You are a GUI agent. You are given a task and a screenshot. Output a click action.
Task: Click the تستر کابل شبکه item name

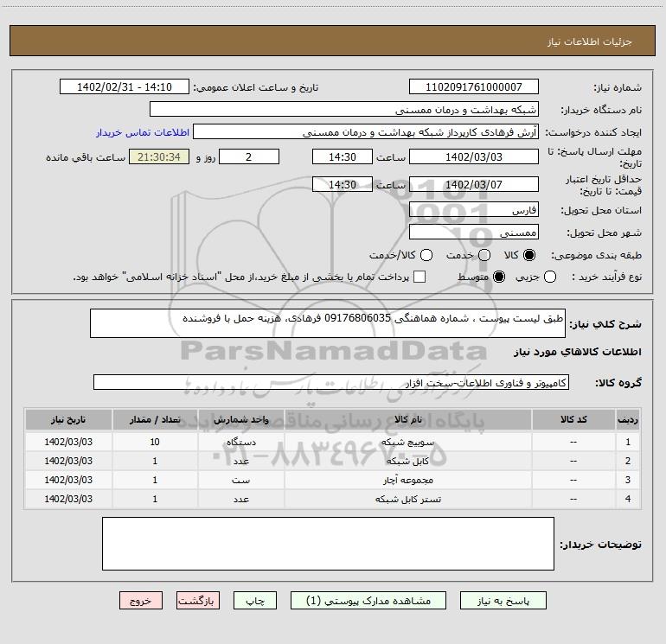(407, 500)
